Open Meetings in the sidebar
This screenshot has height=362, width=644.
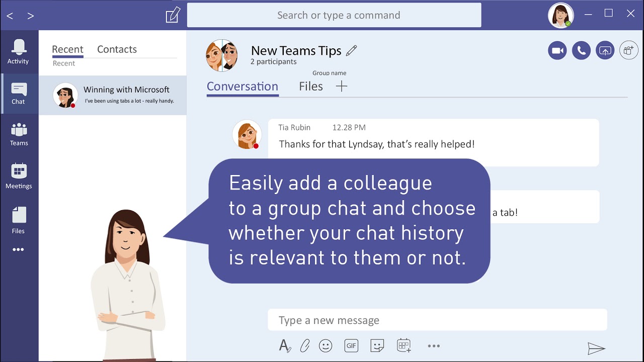click(19, 176)
